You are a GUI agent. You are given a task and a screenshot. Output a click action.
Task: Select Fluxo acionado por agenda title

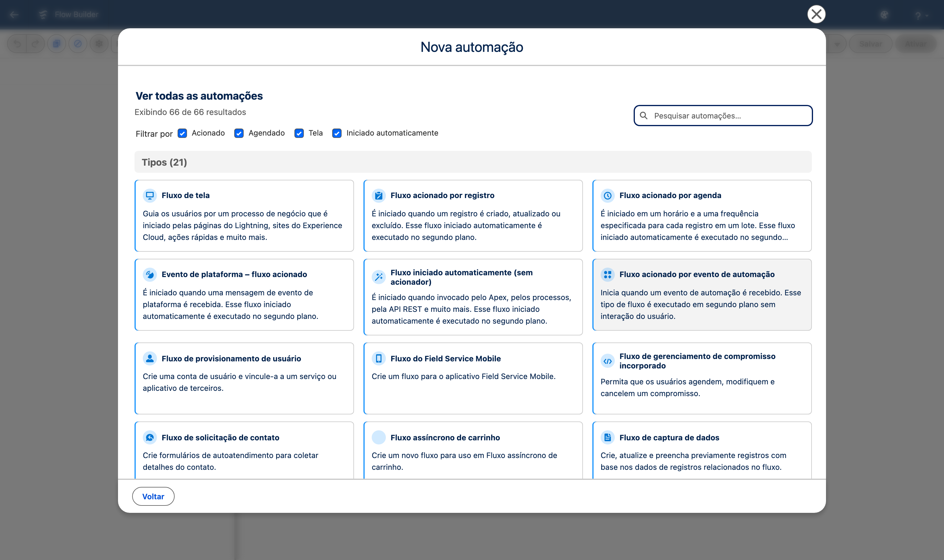(x=670, y=195)
